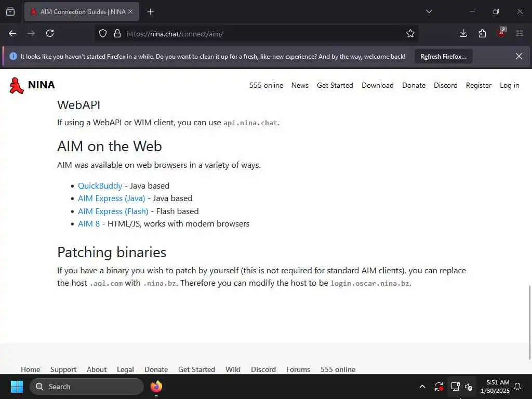Open the AIM Express (Java) link
Screen dimensions: 532x399
pyautogui.click(x=112, y=198)
